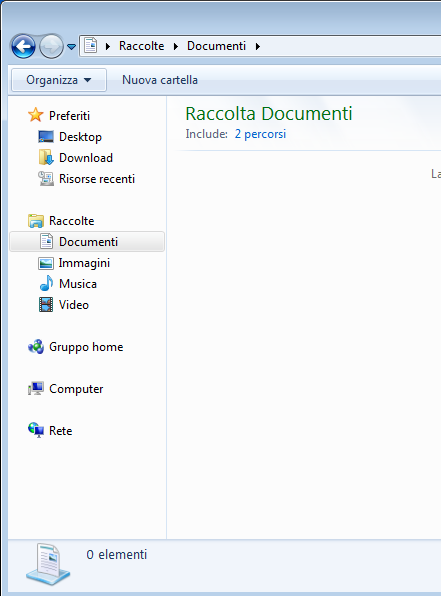Click the Rete network icon
The image size is (441, 596).
click(x=36, y=430)
